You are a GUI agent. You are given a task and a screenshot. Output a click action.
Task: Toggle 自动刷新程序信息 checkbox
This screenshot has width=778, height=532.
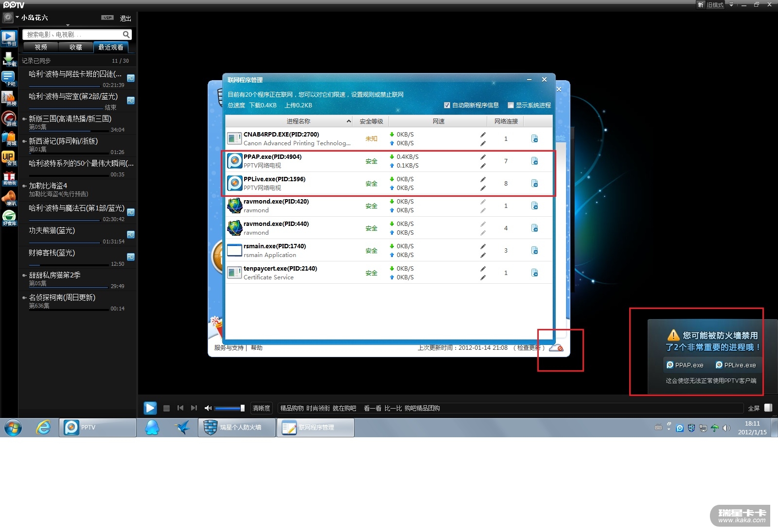(x=447, y=105)
